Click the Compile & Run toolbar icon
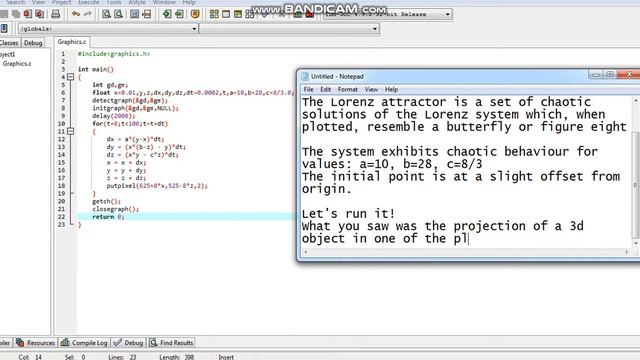 click(x=238, y=14)
